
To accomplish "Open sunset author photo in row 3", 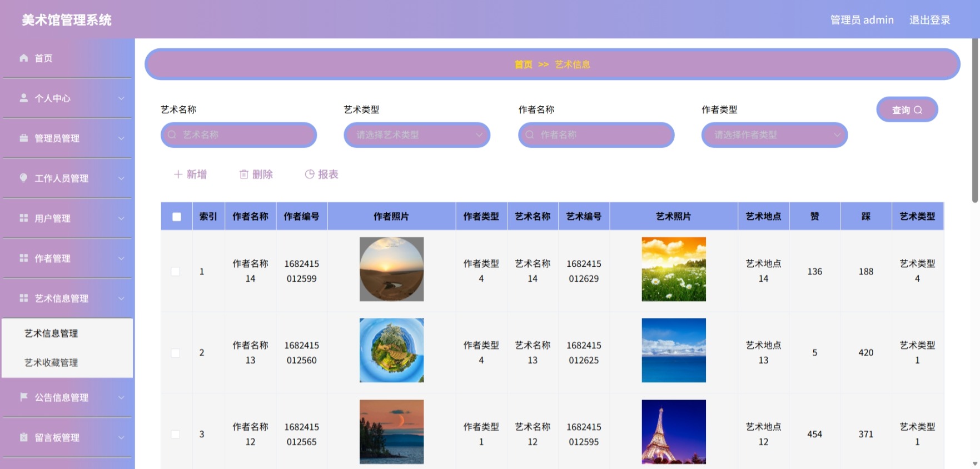I will 391,432.
